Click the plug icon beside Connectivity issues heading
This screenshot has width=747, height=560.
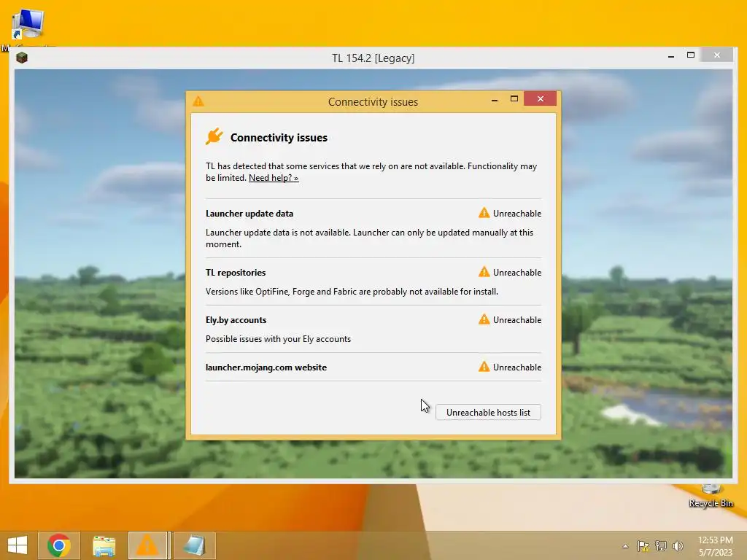click(214, 136)
